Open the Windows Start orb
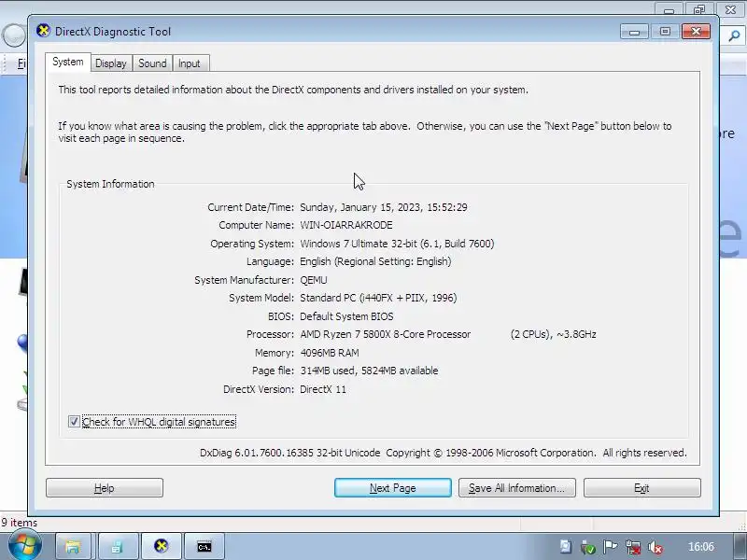The image size is (747, 560). 24,546
